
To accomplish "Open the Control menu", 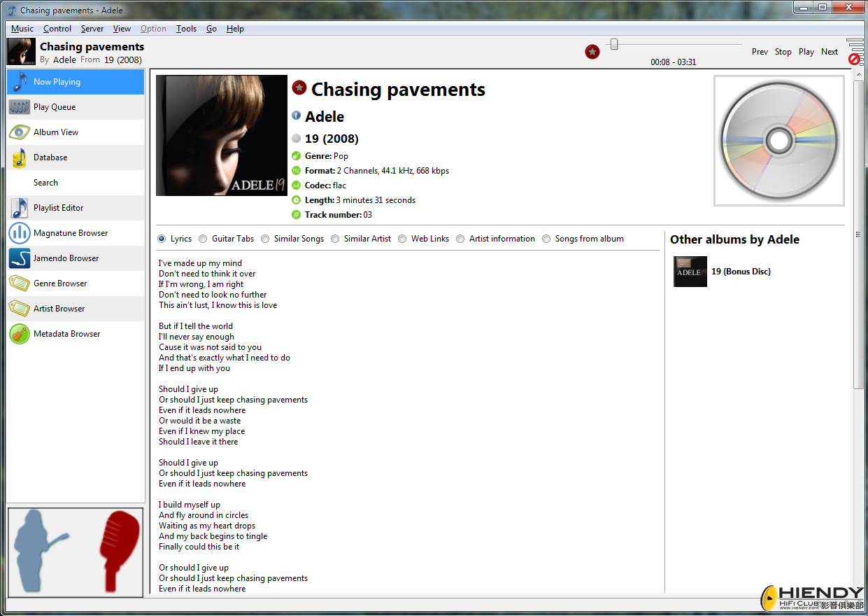I will (x=57, y=29).
